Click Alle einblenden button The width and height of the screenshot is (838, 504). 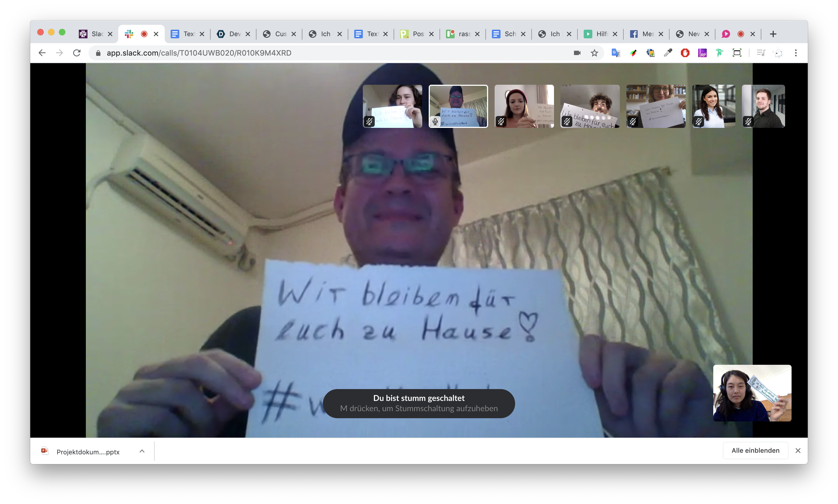click(x=755, y=450)
